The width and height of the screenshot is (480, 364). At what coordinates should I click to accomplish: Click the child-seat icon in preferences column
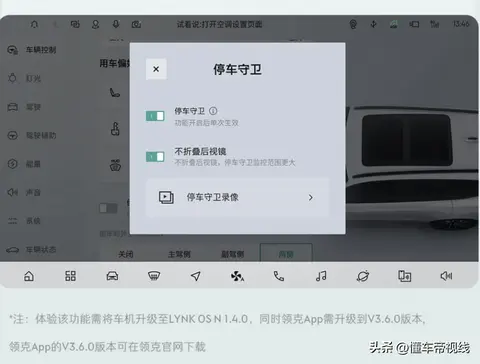click(x=115, y=129)
